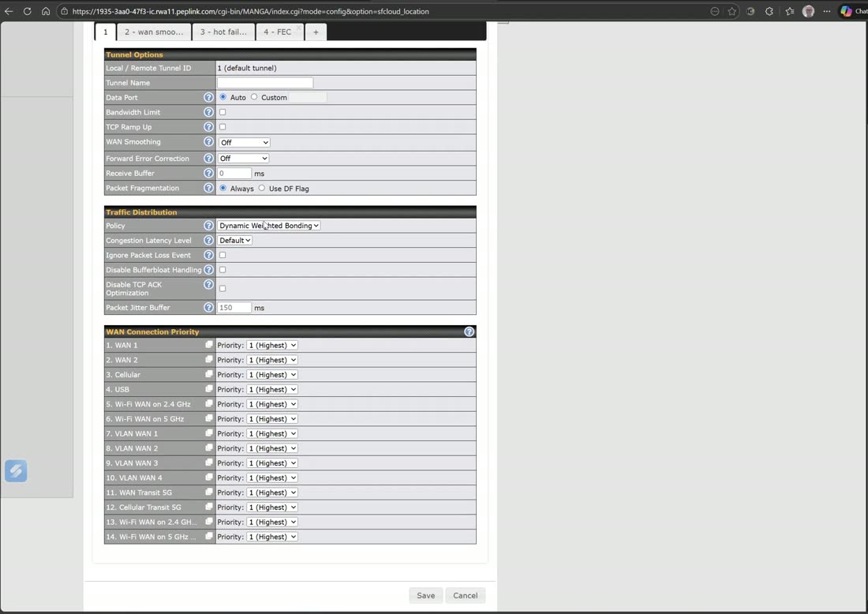
Task: Open help for WAN Smoothing
Action: pos(208,142)
